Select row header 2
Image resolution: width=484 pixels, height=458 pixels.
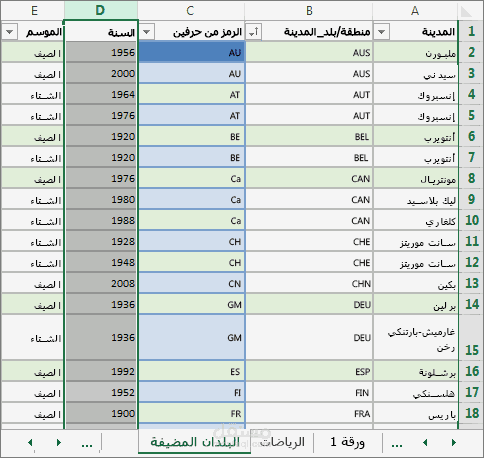pos(471,52)
